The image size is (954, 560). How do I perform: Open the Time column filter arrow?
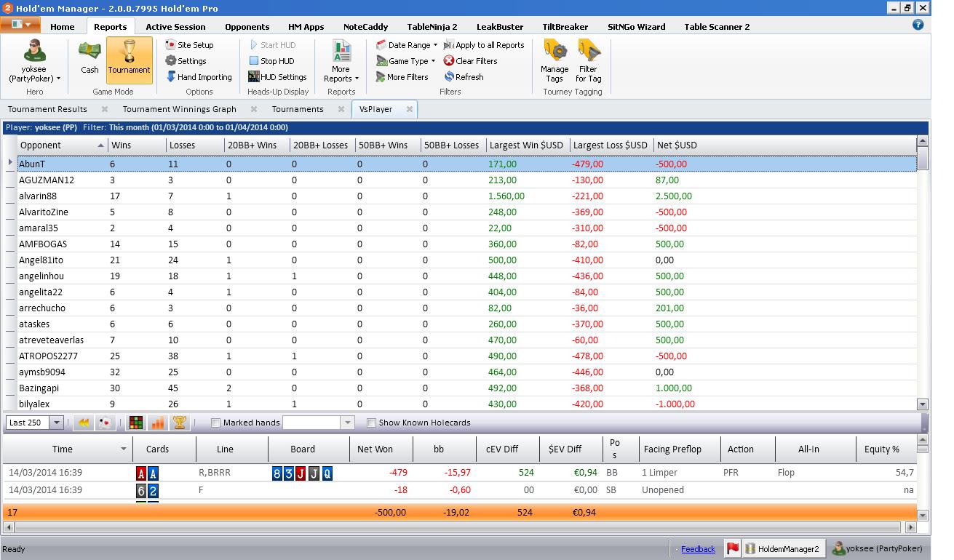pos(123,449)
